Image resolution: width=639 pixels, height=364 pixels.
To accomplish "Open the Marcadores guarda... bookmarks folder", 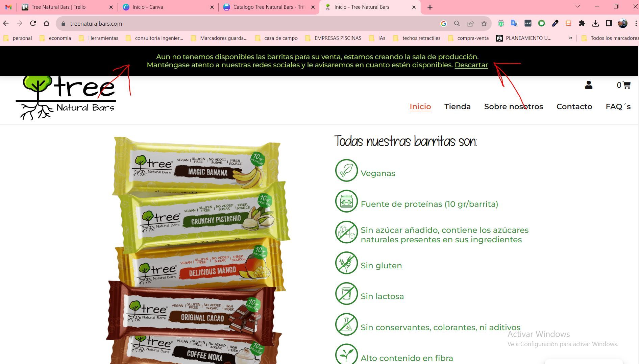I will 219,38.
